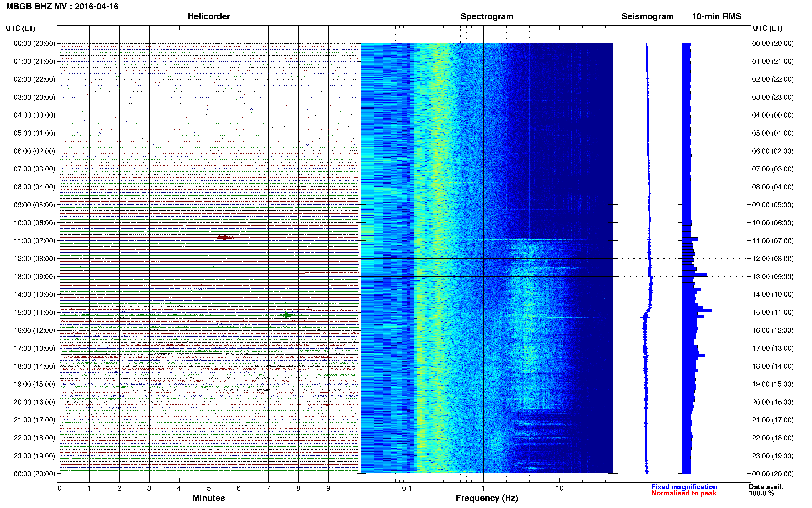The image size is (812, 508).
Task: Click minute tick label '9' on Helicorder axis
Action: pos(328,488)
